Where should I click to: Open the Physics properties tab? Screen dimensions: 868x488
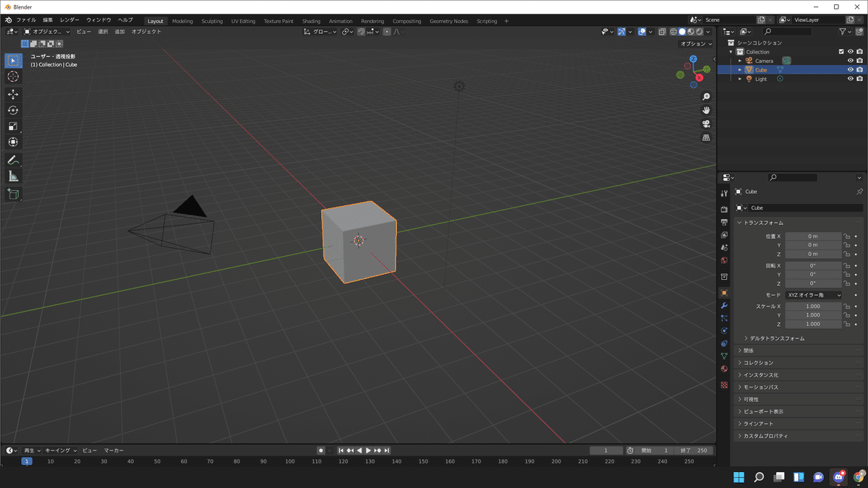coord(724,330)
